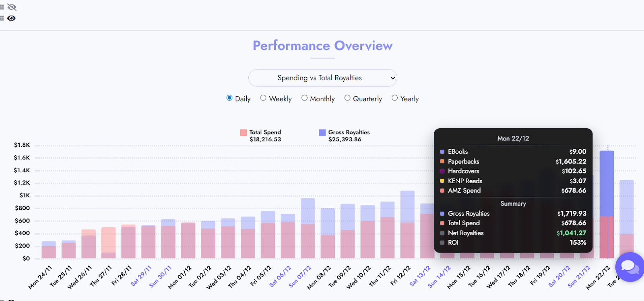
Task: Select the Monthly radio button
Action: (x=305, y=98)
